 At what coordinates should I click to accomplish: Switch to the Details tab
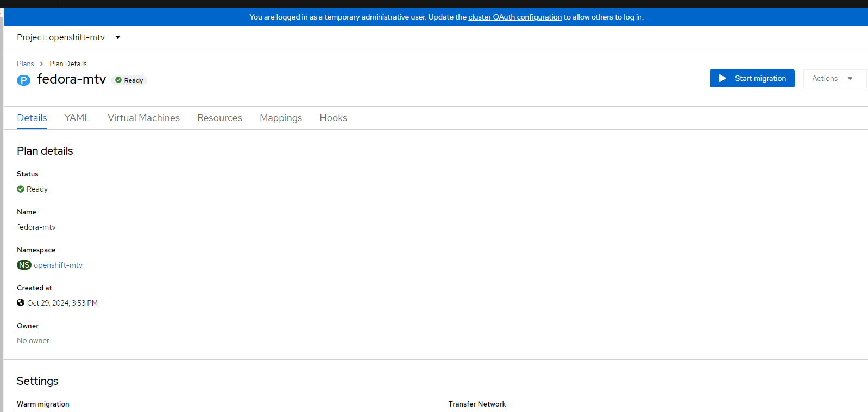(x=32, y=118)
